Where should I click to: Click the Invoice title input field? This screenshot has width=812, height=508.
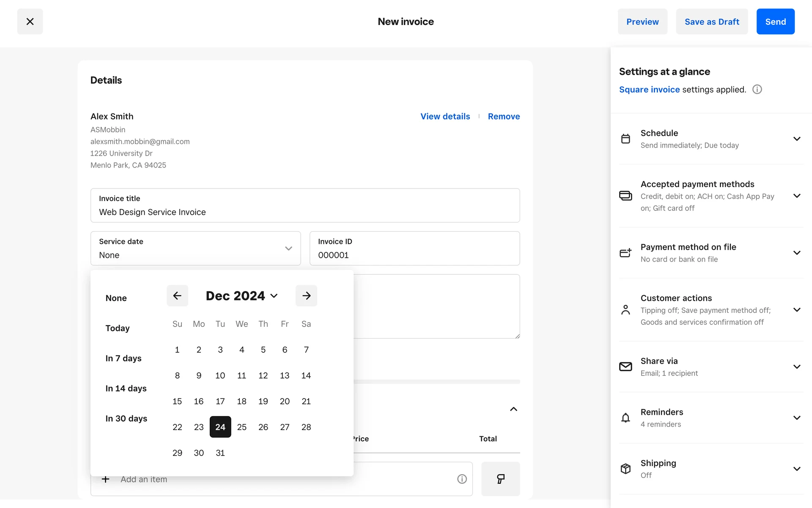tap(304, 212)
